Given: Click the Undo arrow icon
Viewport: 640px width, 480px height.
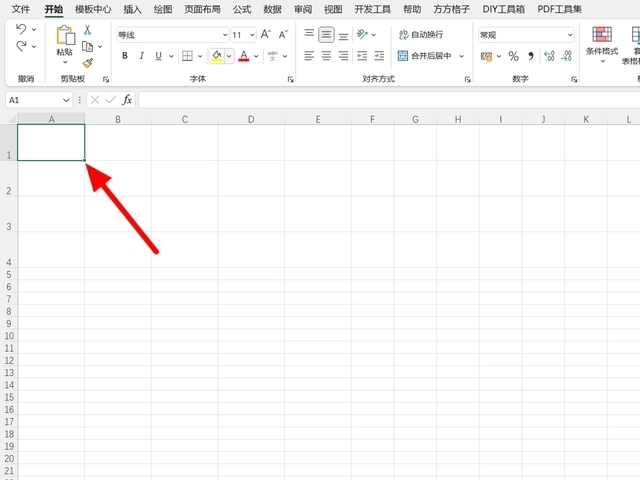Looking at the screenshot, I should tap(21, 30).
